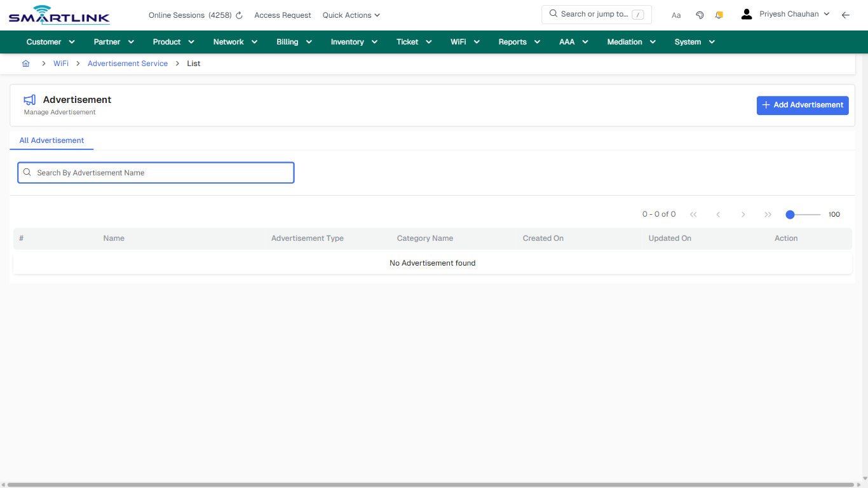Screen dimensions: 868x488
Task: Expand the Mediation menu
Action: pos(630,42)
